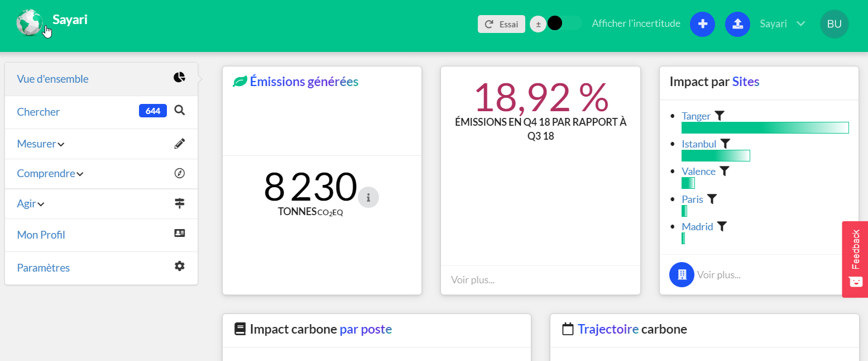This screenshot has width=868, height=361.
Task: Expand the Mesurer menu chevron
Action: pyautogui.click(x=61, y=145)
